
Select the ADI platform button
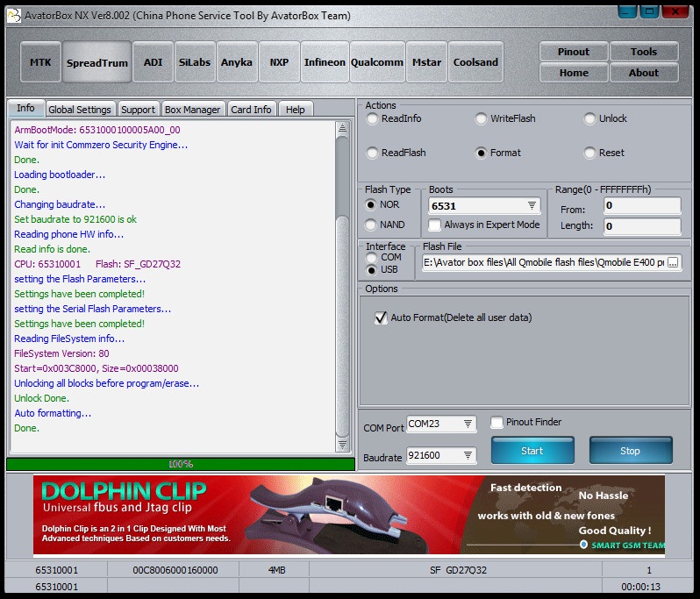[154, 62]
